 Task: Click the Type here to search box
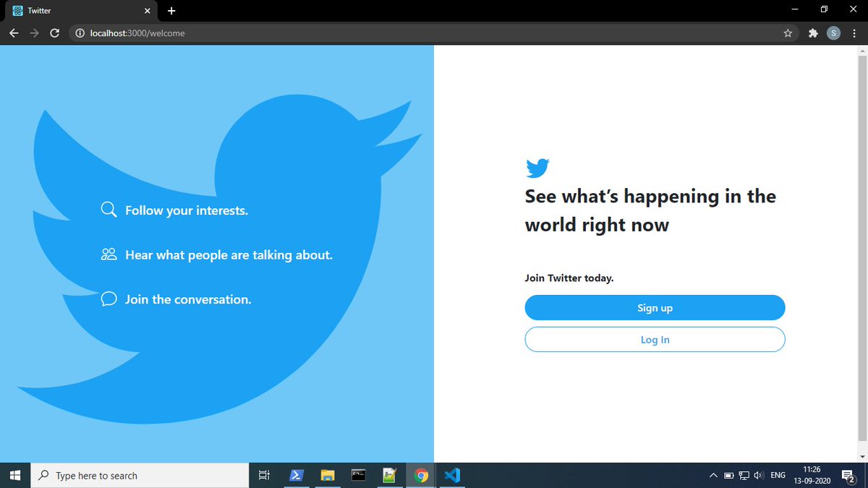tap(140, 476)
